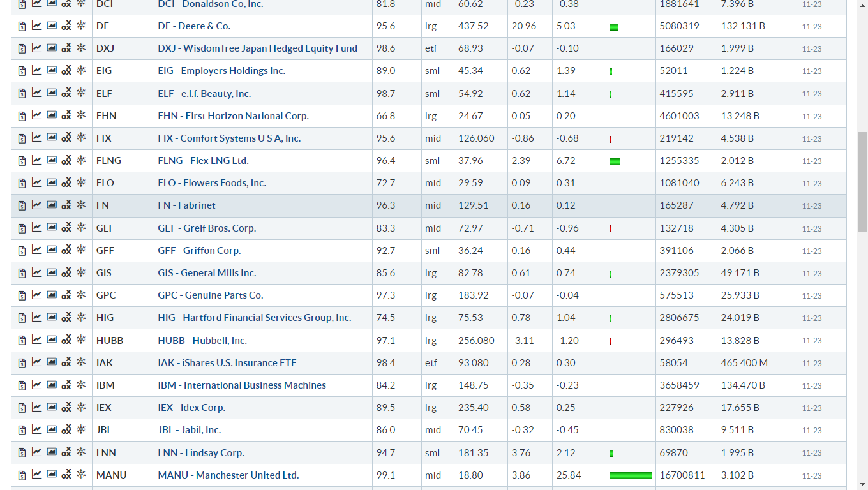Image resolution: width=868 pixels, height=490 pixels.
Task: Click the area chart icon for GIS
Action: pyautogui.click(x=52, y=272)
